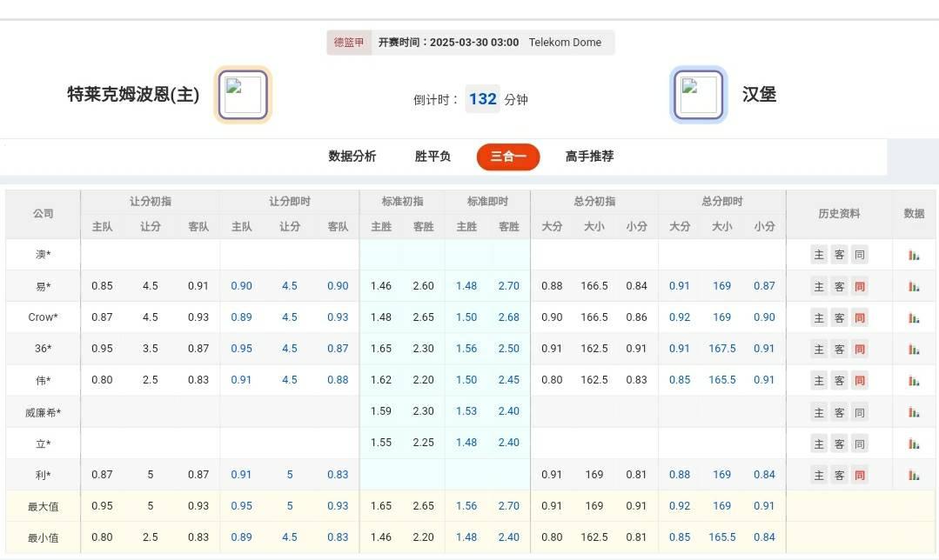Image resolution: width=939 pixels, height=560 pixels.
Task: Click the 威廉希* company name
Action: click(x=44, y=412)
